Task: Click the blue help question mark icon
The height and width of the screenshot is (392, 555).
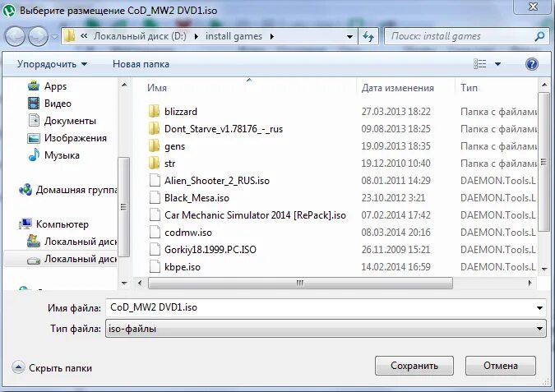Action: (532, 64)
